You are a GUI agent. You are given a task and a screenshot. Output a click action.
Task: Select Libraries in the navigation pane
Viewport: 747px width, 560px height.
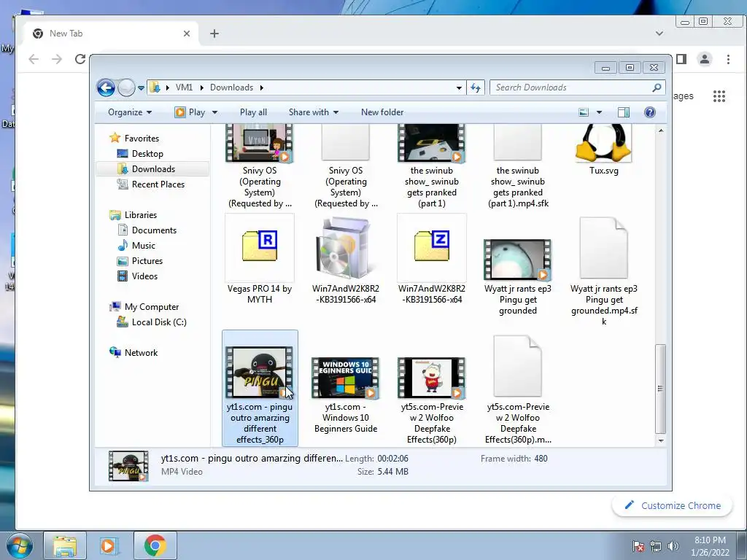point(141,215)
